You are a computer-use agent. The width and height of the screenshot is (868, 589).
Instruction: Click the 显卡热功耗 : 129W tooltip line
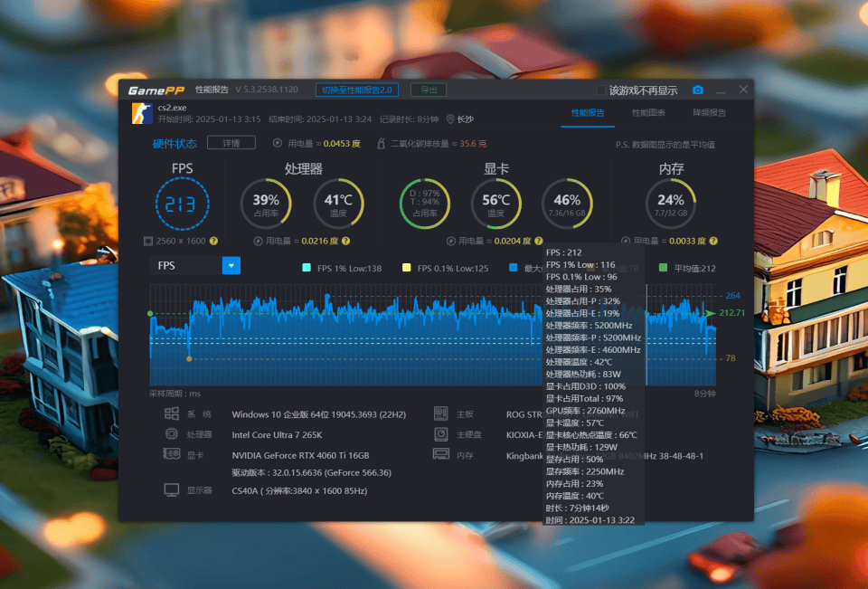(581, 447)
